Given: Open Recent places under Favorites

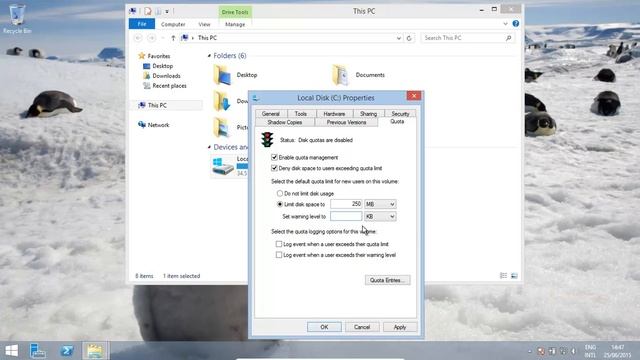Looking at the screenshot, I should coord(169,86).
